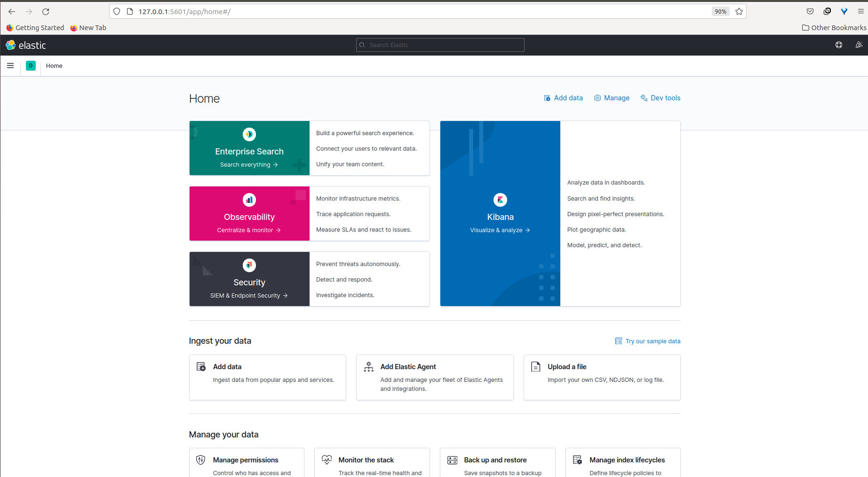
Task: Open the Getting Started bookmark
Action: coord(35,28)
